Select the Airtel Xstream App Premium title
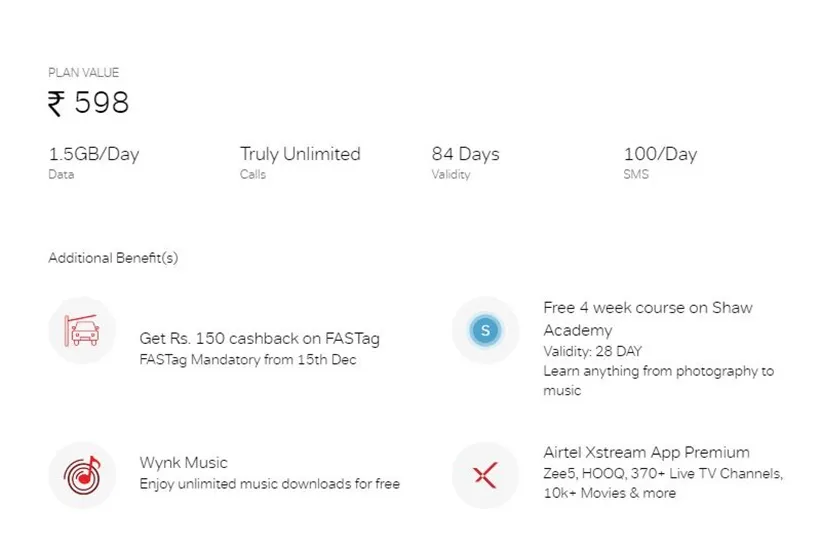 pyautogui.click(x=646, y=452)
